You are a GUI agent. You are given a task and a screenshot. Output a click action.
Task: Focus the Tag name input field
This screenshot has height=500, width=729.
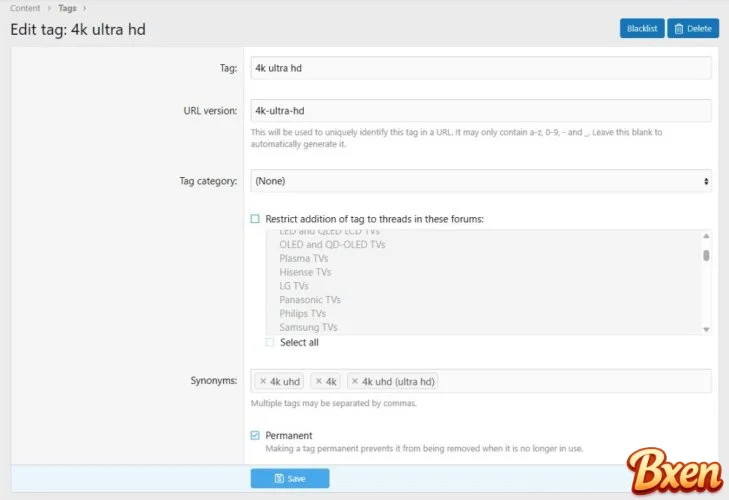tap(481, 68)
